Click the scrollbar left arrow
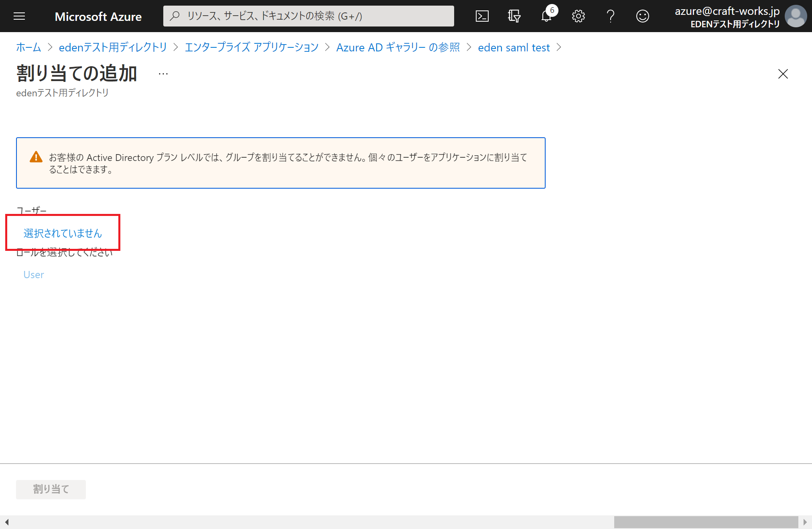This screenshot has width=812, height=529. click(x=7, y=522)
